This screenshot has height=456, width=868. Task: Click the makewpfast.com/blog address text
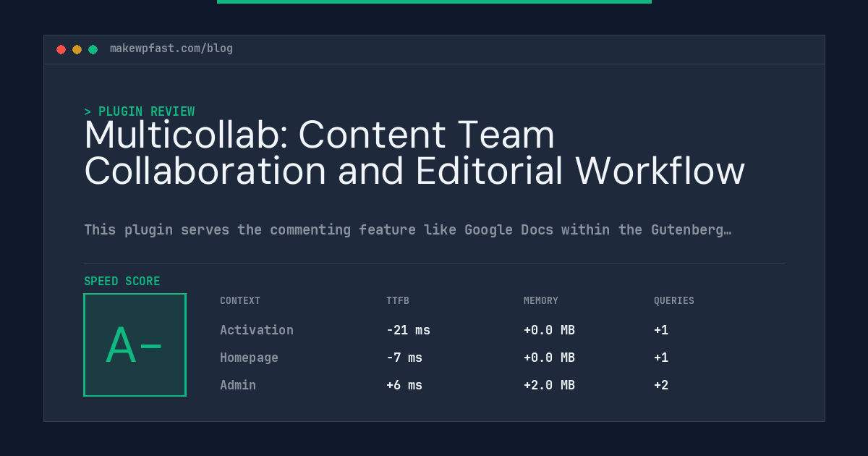171,48
